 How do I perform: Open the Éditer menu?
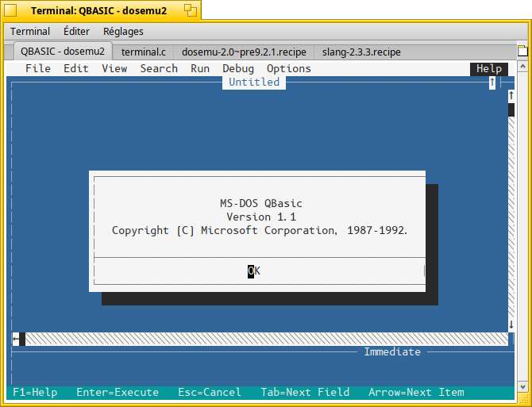tap(76, 32)
